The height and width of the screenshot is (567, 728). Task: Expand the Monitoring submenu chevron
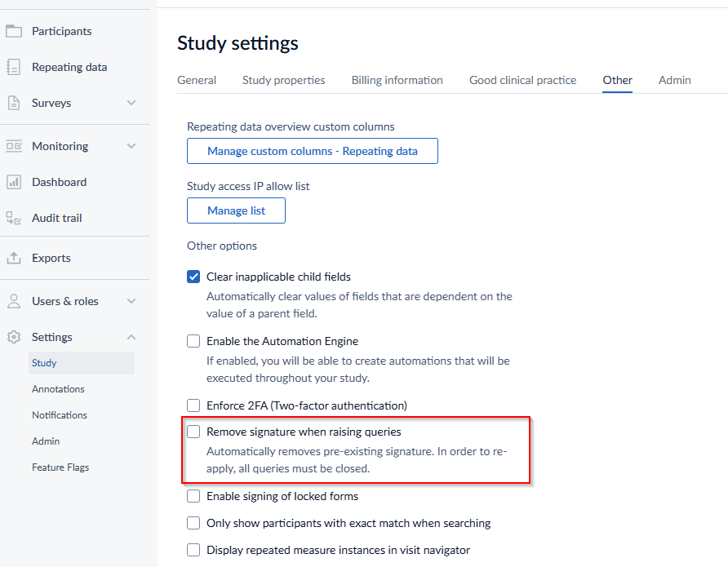coord(131,146)
